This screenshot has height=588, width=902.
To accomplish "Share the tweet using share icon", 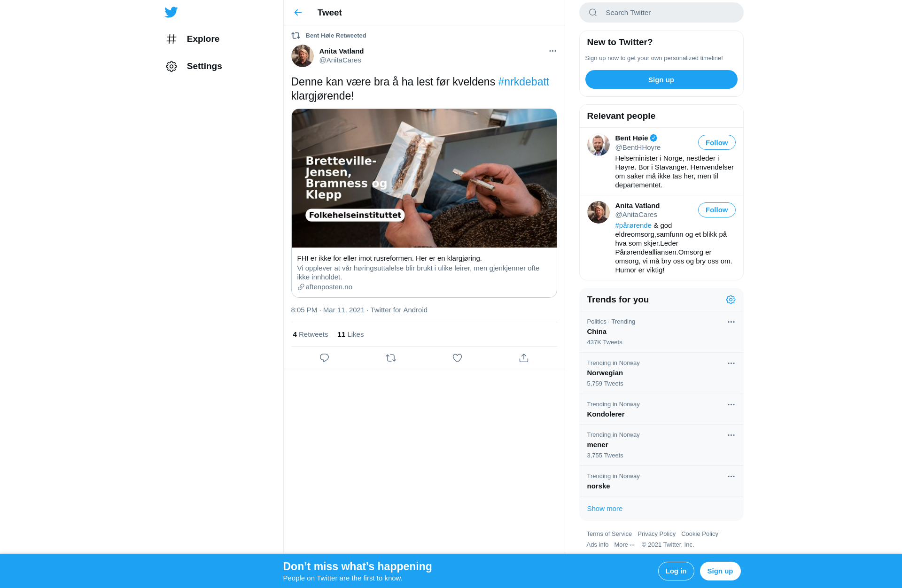I will [x=524, y=358].
